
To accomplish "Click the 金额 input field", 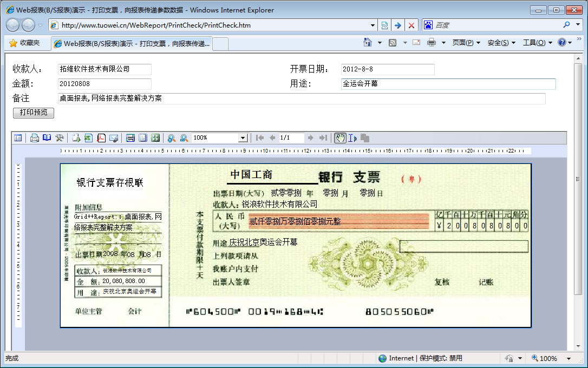I will pyautogui.click(x=104, y=84).
